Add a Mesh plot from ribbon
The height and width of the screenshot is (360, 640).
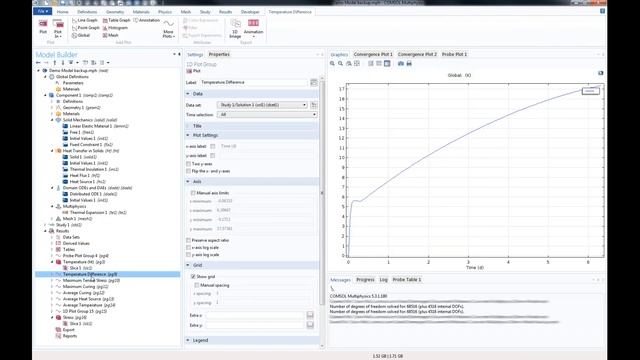tap(111, 36)
